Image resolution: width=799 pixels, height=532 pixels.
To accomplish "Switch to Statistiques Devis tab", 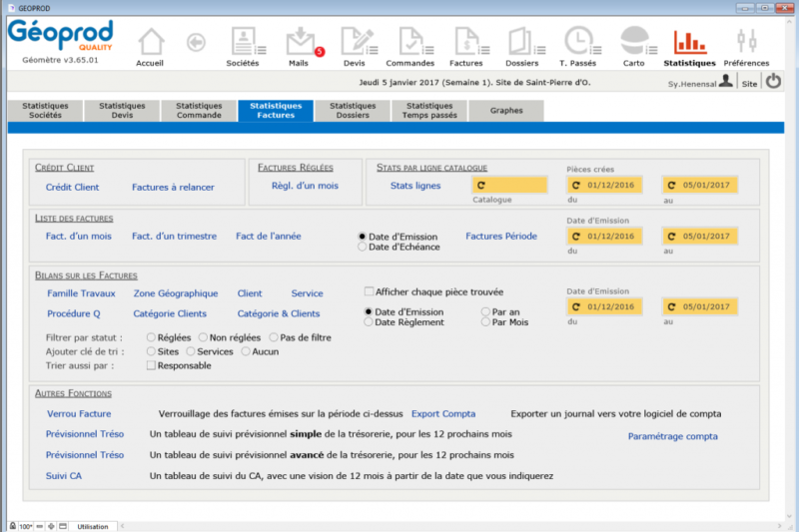I will click(122, 111).
